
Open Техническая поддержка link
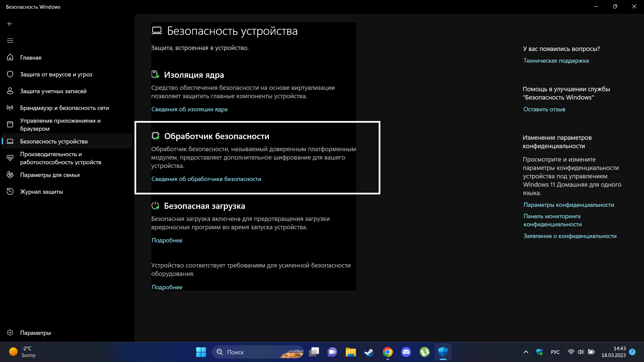coord(556,61)
